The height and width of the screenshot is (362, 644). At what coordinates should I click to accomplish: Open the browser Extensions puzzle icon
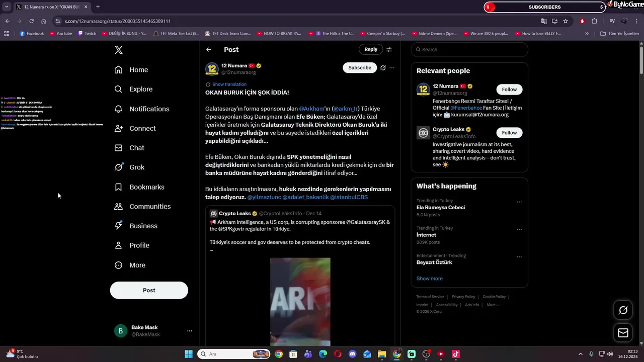[x=595, y=21]
